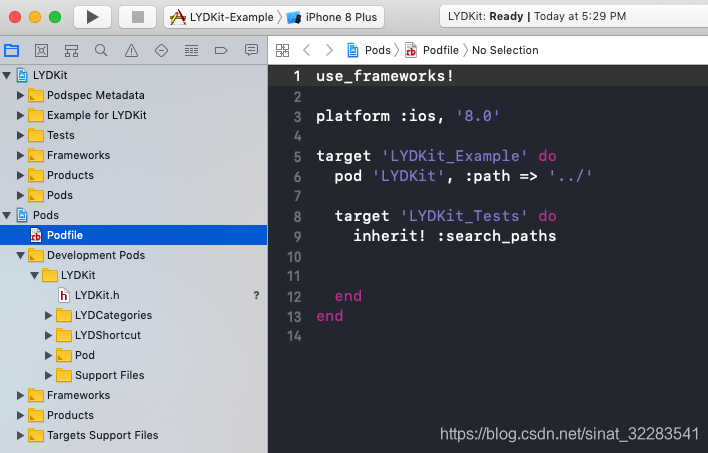708x453 pixels.
Task: Open the Project navigator tab
Action: 11,50
